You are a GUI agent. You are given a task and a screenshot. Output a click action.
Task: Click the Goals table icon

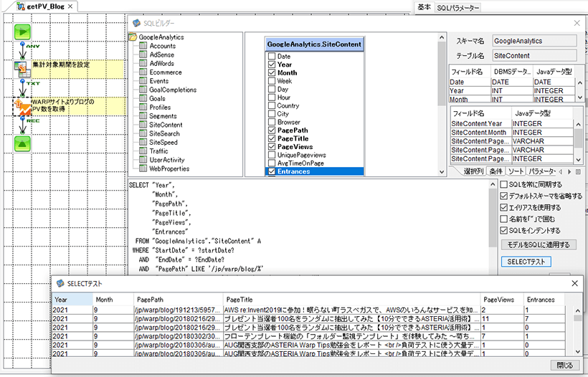[143, 98]
